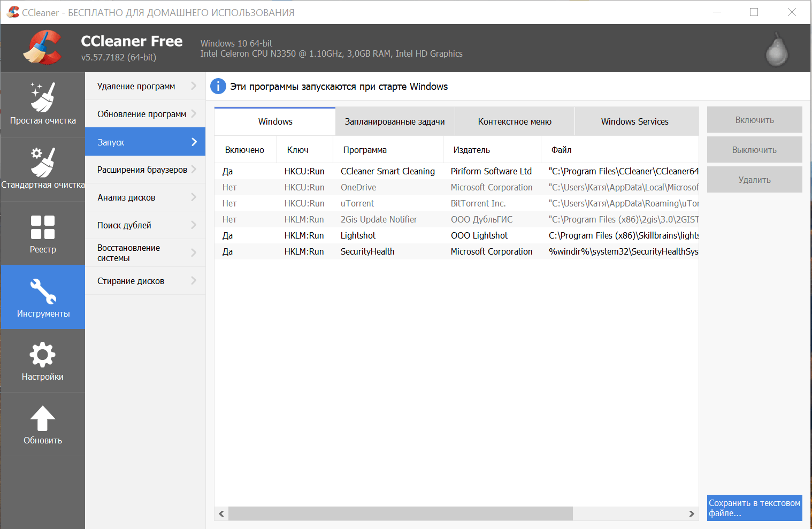Switch to Запланированные задачи tab
Viewport: 812px width, 529px height.
pyautogui.click(x=395, y=121)
